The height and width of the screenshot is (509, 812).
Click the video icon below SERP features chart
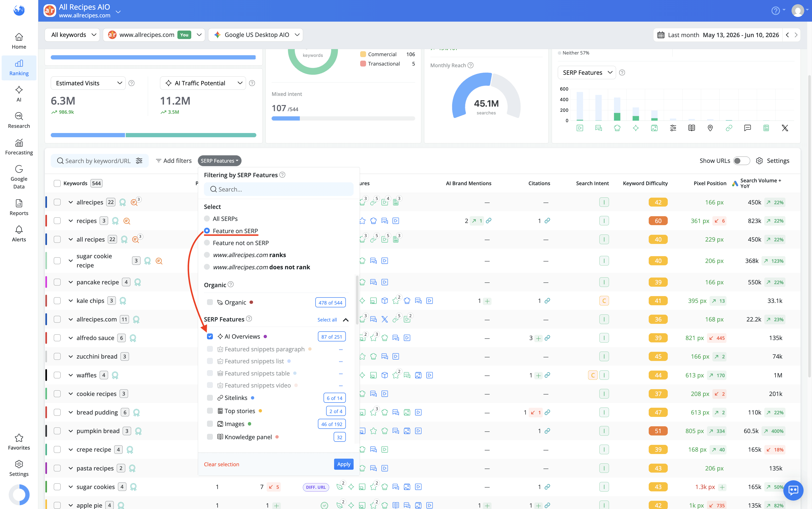579,128
